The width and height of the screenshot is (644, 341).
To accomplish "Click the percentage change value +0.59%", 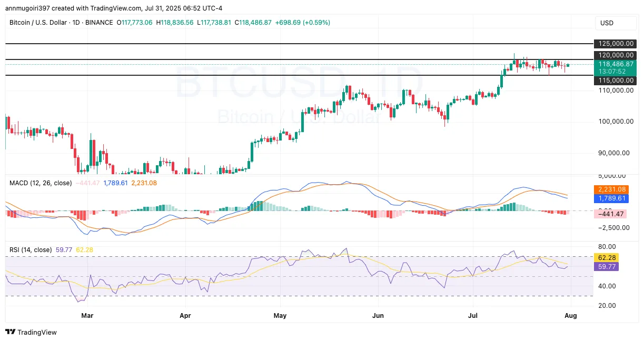I will tap(316, 23).
